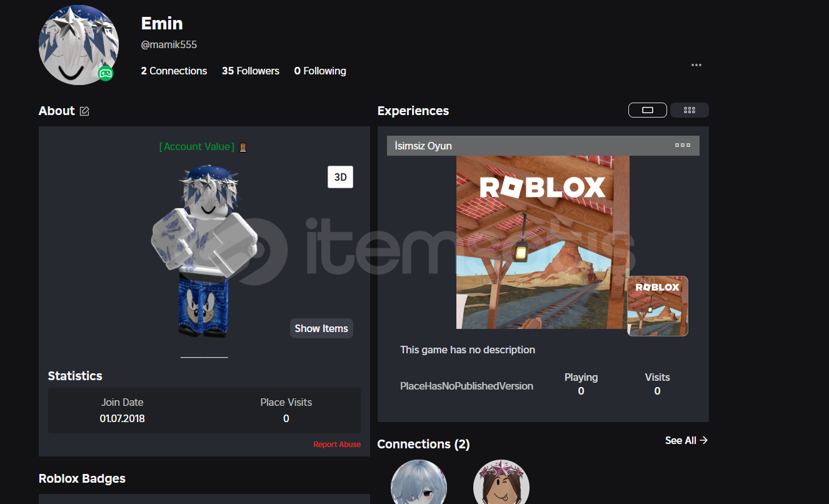The image size is (829, 504).
Task: Select the small Roblox game icon thumbnail
Action: point(658,306)
